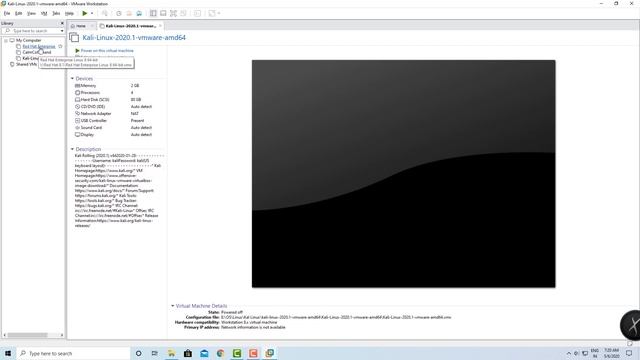Click the Send Ctrl+Alt+Del toolbar icon
This screenshot has height=360, width=640.
point(104,13)
